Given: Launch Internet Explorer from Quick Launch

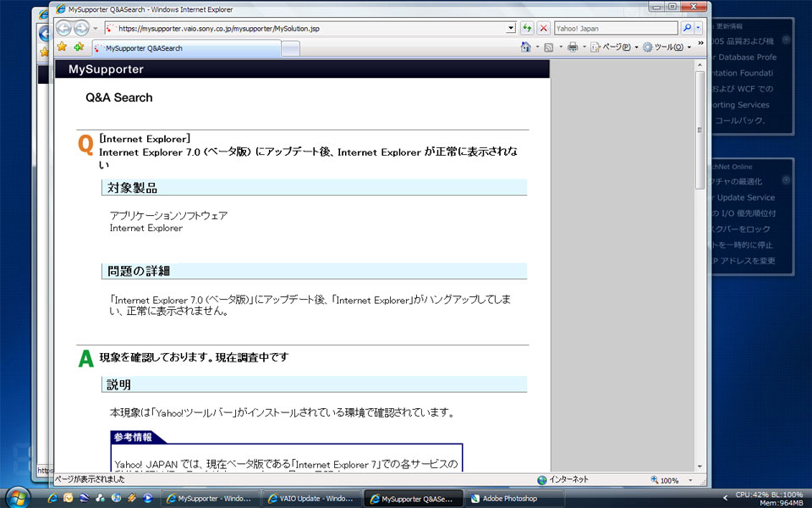Looking at the screenshot, I should click(x=52, y=499).
